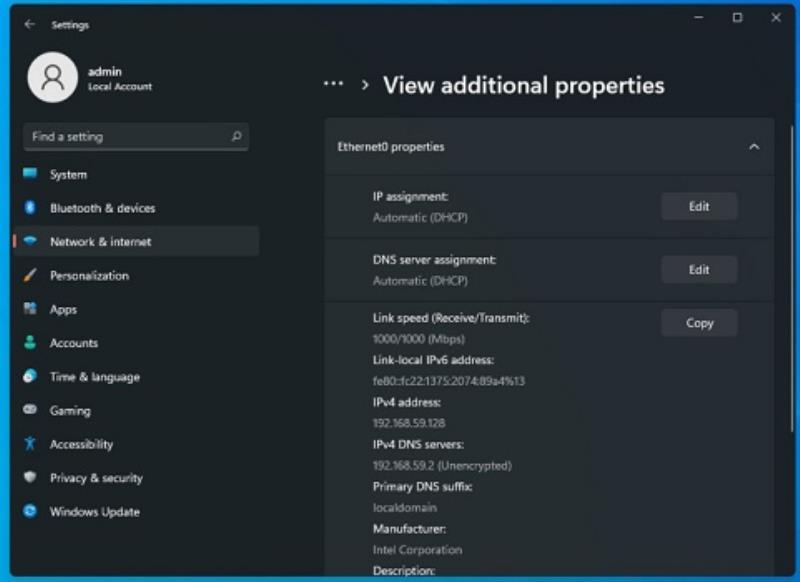The image size is (800, 582).
Task: Close the Settings window
Action: [x=776, y=17]
